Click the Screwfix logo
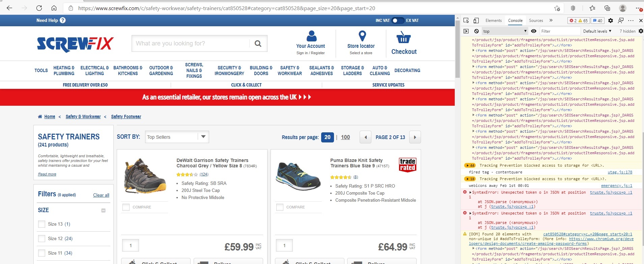The width and height of the screenshot is (644, 264). tap(75, 44)
